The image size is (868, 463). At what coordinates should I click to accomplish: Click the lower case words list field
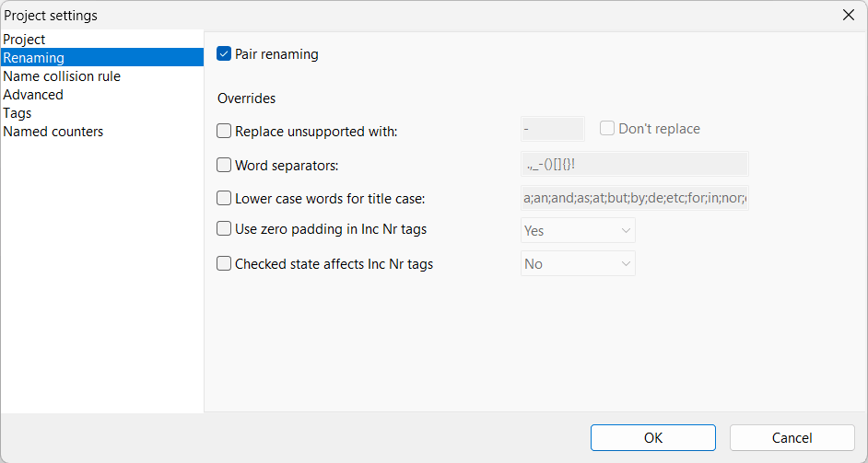634,198
